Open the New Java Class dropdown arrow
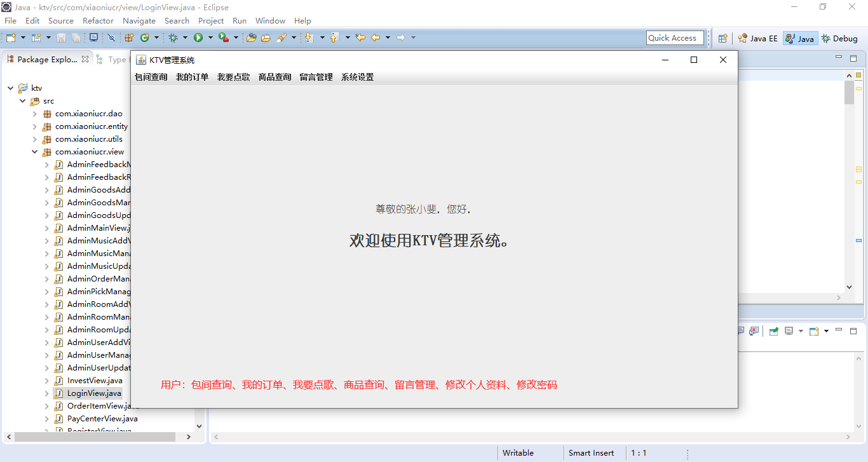 pyautogui.click(x=156, y=38)
